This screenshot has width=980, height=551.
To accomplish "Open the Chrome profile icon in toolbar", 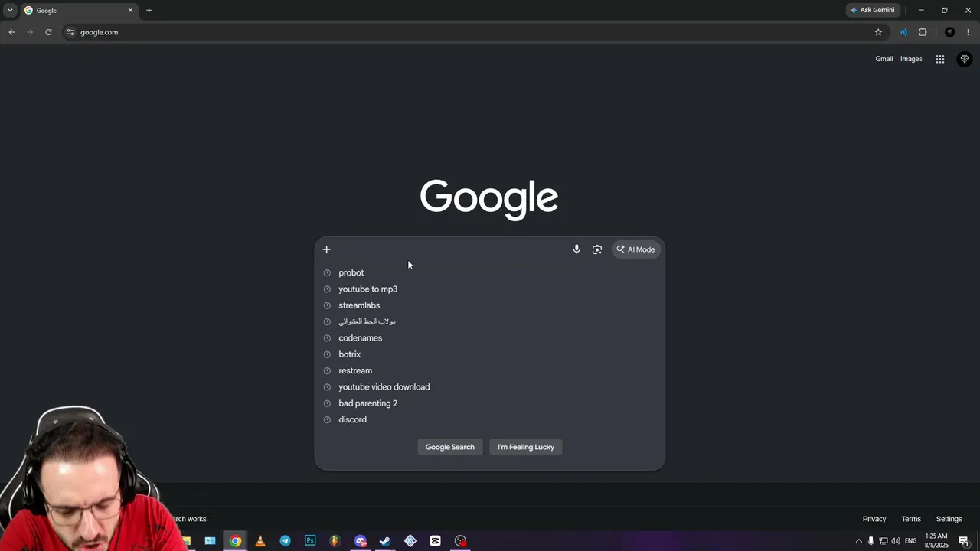I will tap(950, 32).
